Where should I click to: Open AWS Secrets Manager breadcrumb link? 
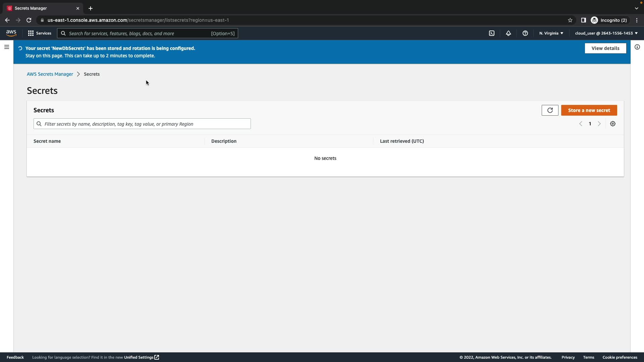tap(50, 74)
